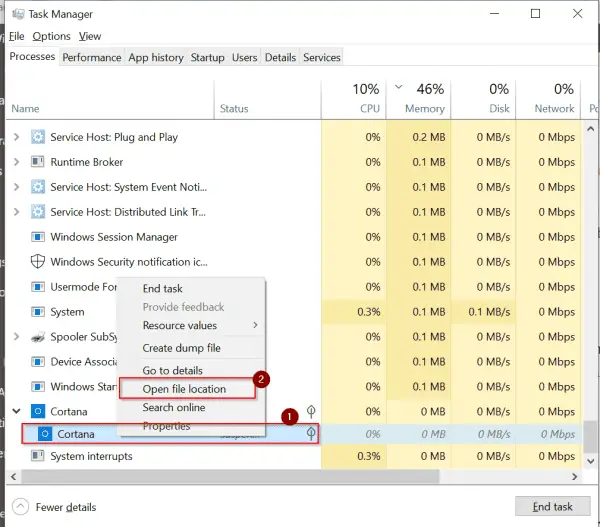Viewport: 600px width, 527px height.
Task: Click the horizontal scrollbar right arrow
Action: point(575,476)
